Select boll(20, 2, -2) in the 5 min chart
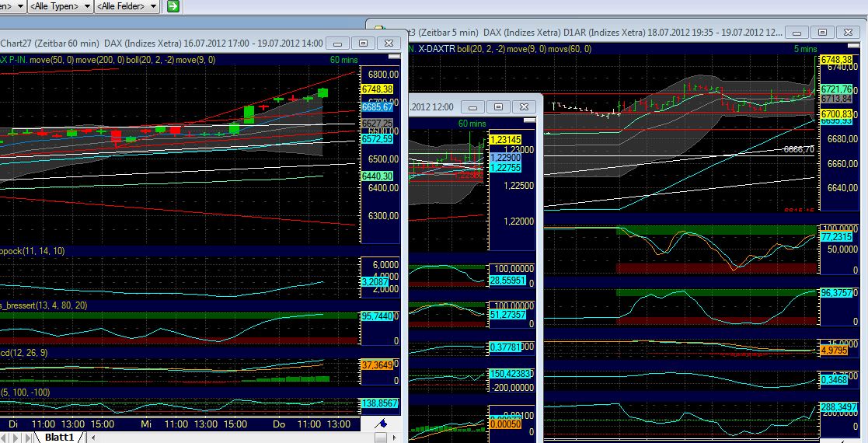 [480, 49]
